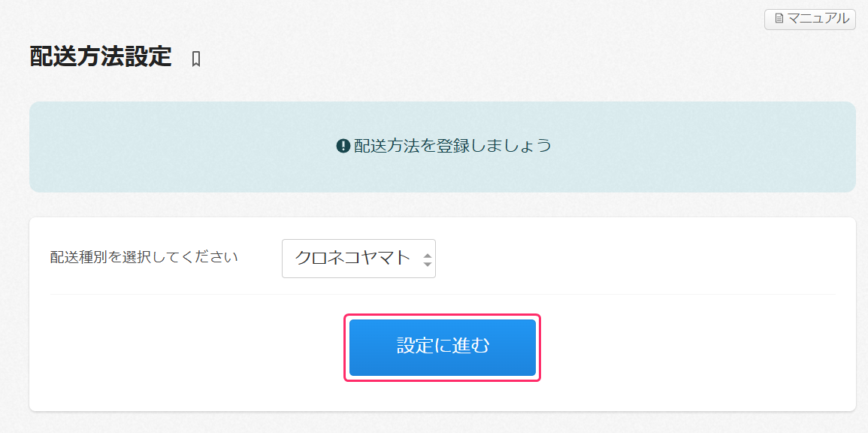Open the マニュアル help link
Image resolution: width=868 pixels, height=433 pixels.
(x=809, y=20)
